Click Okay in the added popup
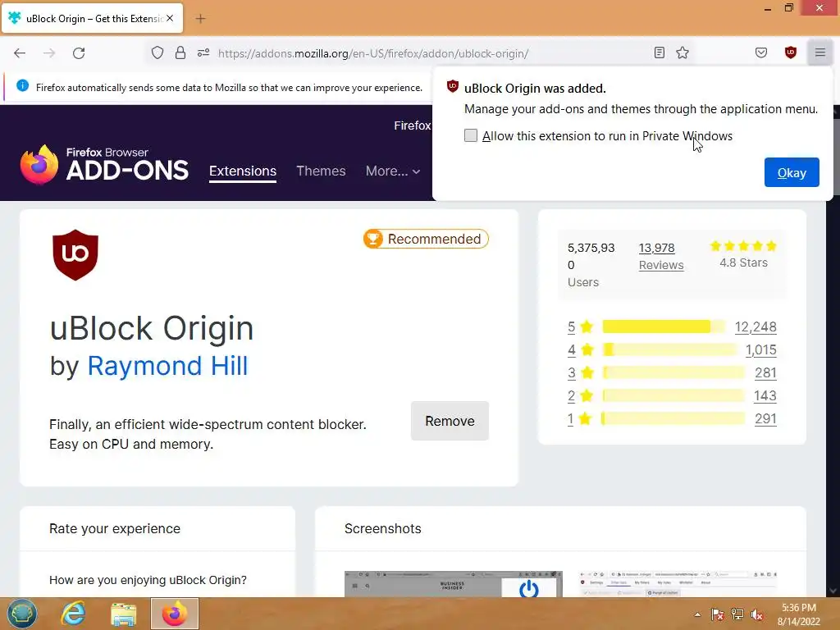Image resolution: width=840 pixels, height=630 pixels. coord(792,172)
